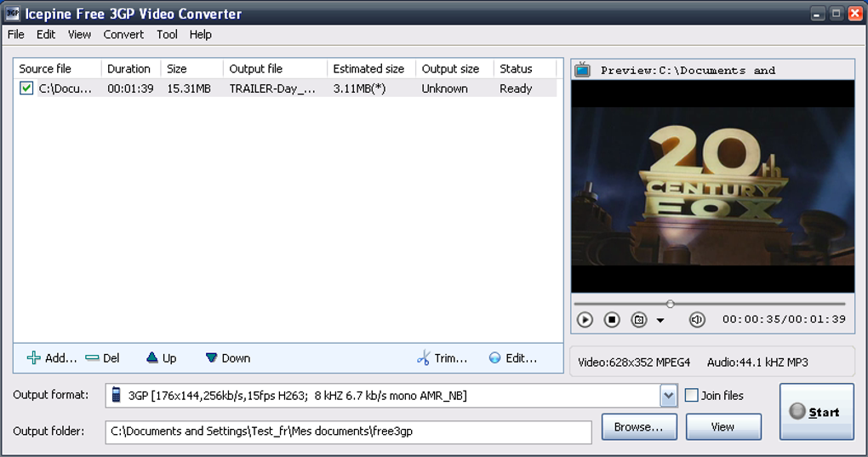Open the Convert menu

123,34
